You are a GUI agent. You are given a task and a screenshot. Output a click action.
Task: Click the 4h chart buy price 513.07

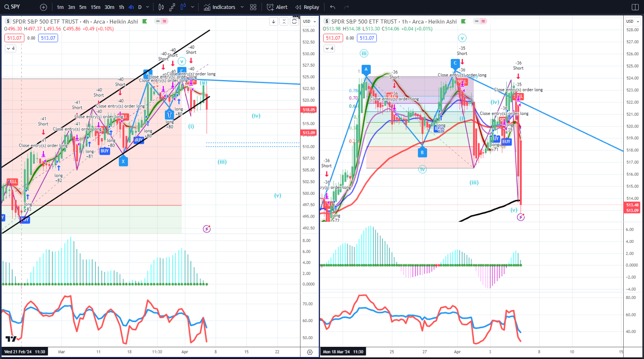[48, 38]
